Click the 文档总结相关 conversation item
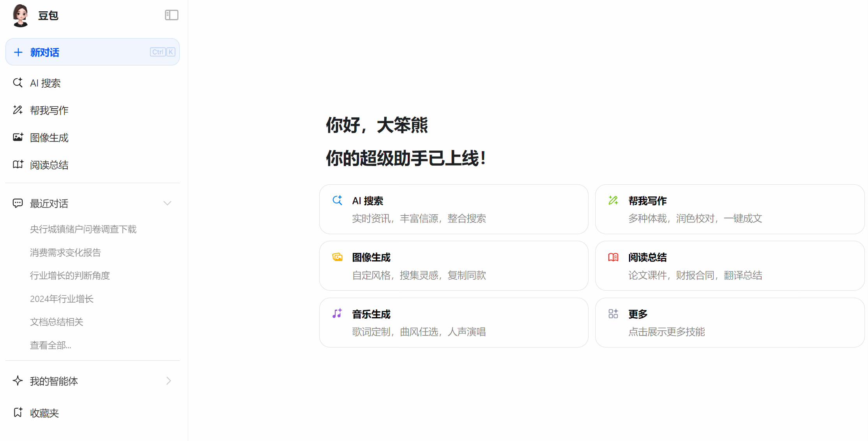Image resolution: width=868 pixels, height=441 pixels. (56, 322)
